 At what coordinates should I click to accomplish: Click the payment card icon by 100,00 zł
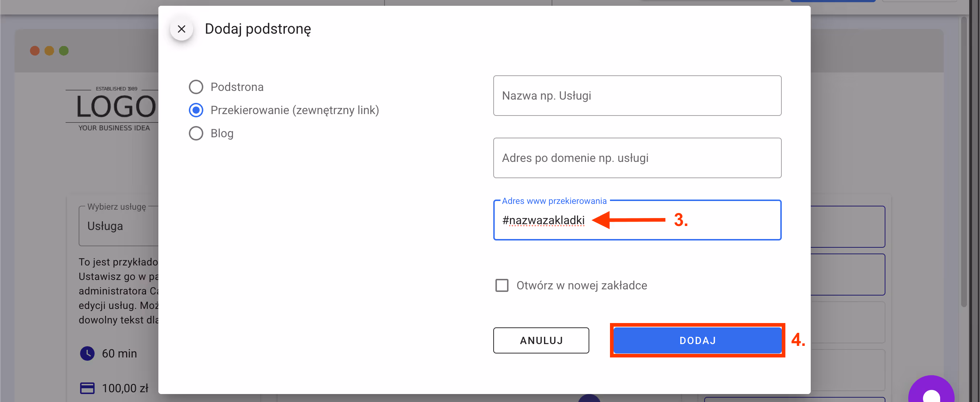coord(87,388)
